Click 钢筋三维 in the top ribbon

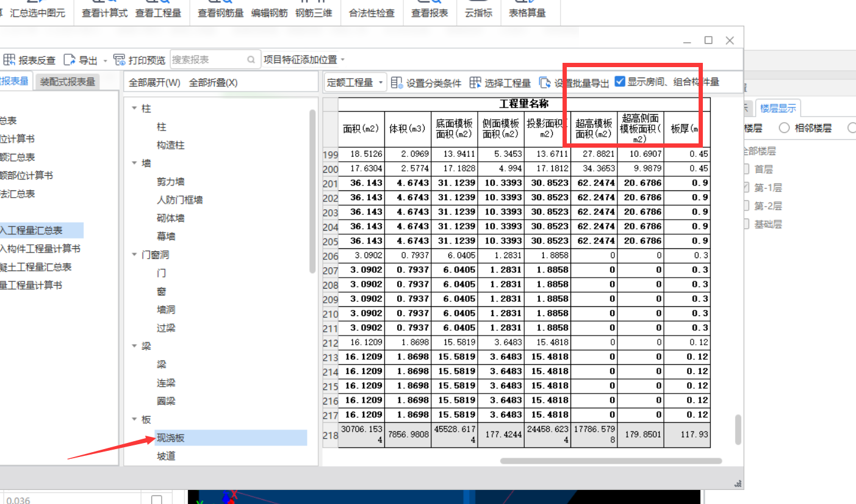(314, 13)
